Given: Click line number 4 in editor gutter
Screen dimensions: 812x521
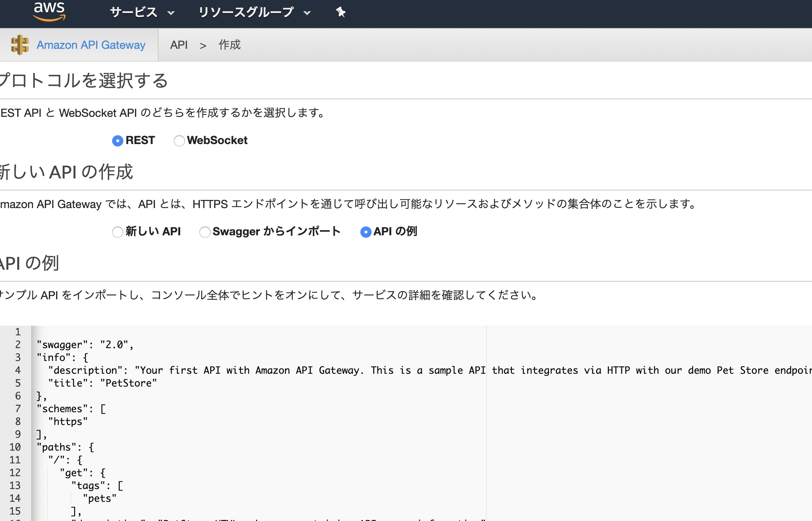Looking at the screenshot, I should 18,370.
